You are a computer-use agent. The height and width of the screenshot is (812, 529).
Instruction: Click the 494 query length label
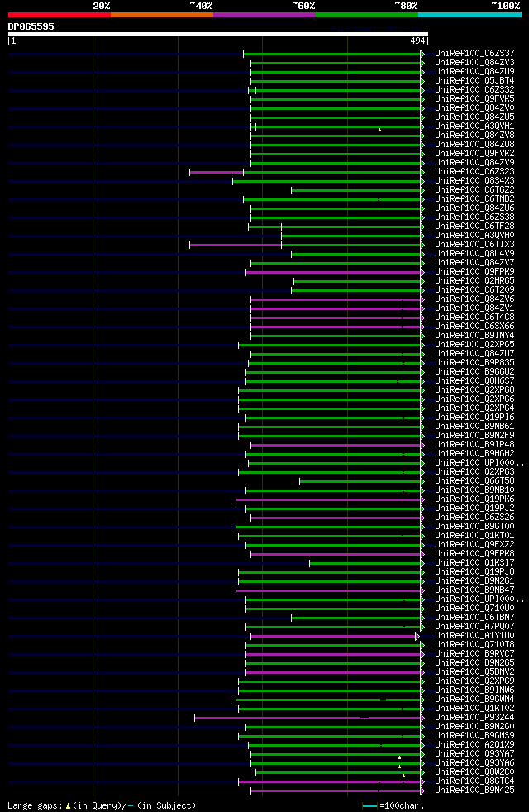click(417, 41)
